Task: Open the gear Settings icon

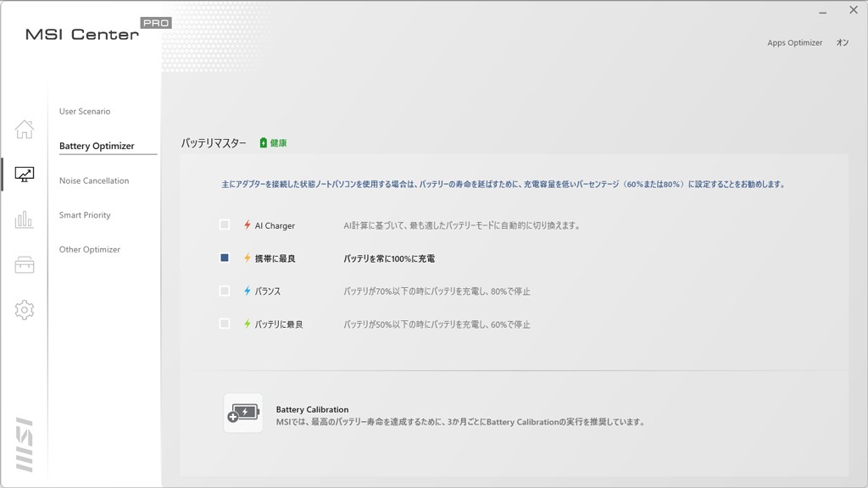Action: point(25,310)
